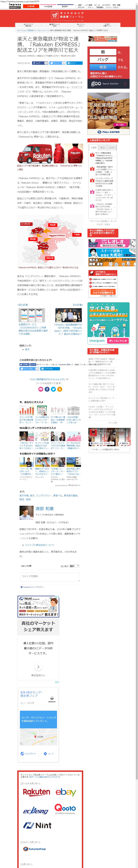Viewport: 138px width, 868px height.
Task: Open Facebookコメントプラグイン link
Action: [x=33, y=587]
